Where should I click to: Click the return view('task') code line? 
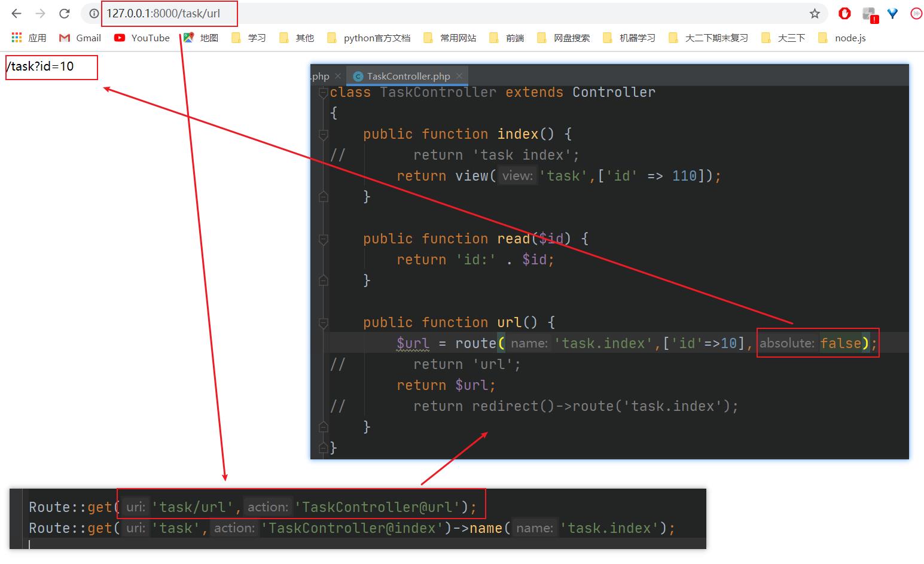pos(559,176)
